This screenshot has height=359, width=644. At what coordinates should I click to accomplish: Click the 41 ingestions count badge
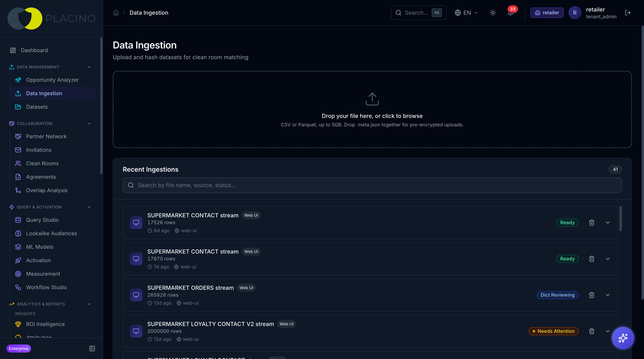pos(615,169)
